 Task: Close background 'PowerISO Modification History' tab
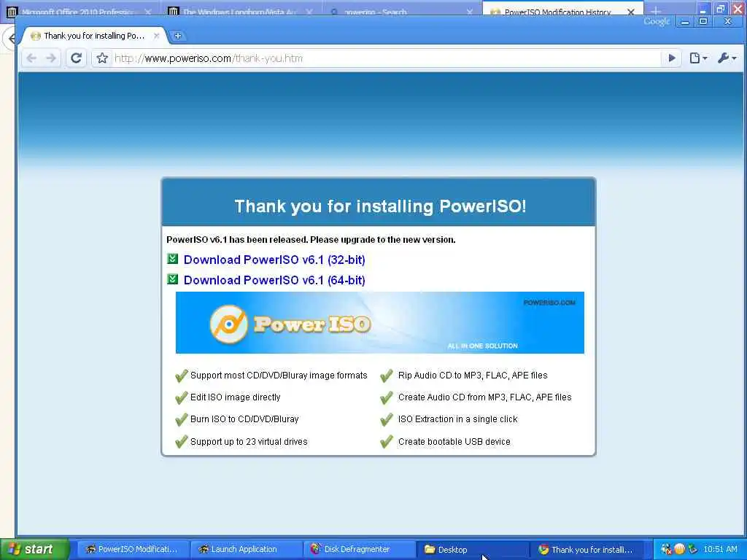point(631,12)
